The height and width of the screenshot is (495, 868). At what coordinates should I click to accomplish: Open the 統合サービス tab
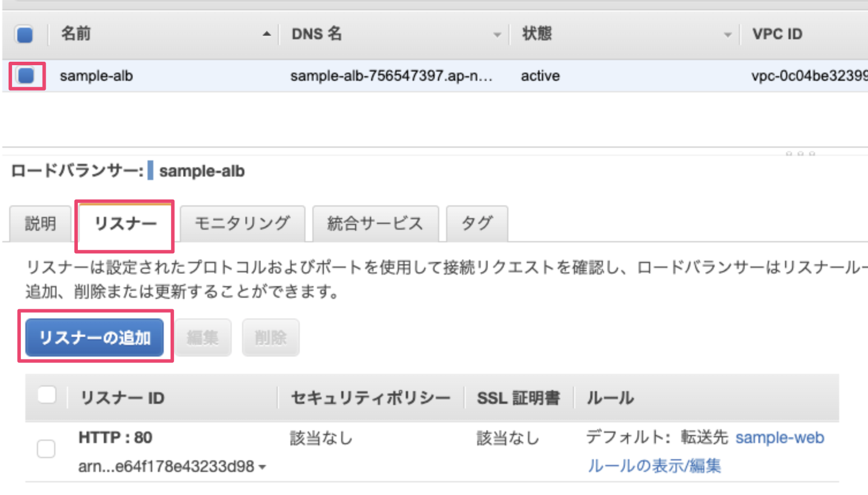(375, 223)
